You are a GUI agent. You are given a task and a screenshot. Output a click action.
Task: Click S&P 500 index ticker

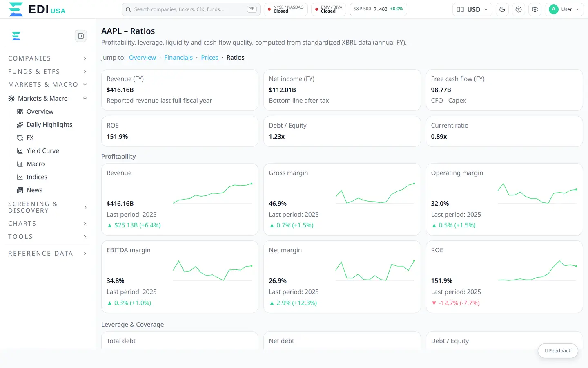[x=378, y=9]
